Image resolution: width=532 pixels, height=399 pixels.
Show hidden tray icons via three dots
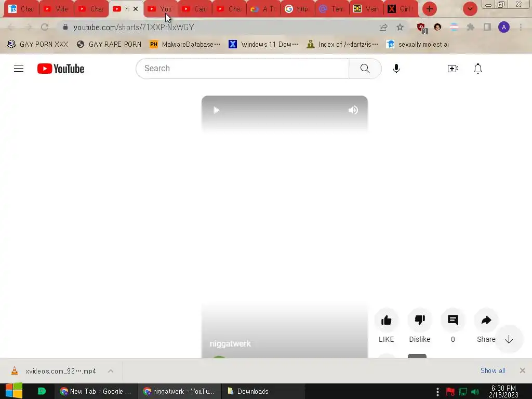(437, 392)
